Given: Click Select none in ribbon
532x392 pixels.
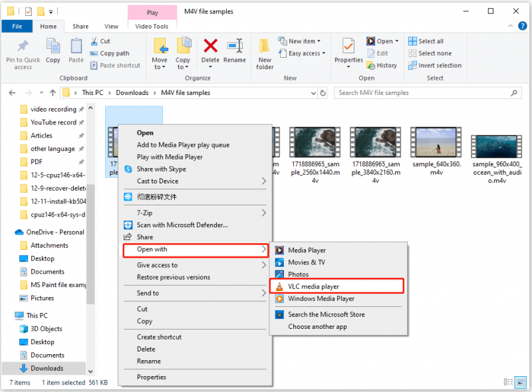Looking at the screenshot, I should pyautogui.click(x=430, y=53).
